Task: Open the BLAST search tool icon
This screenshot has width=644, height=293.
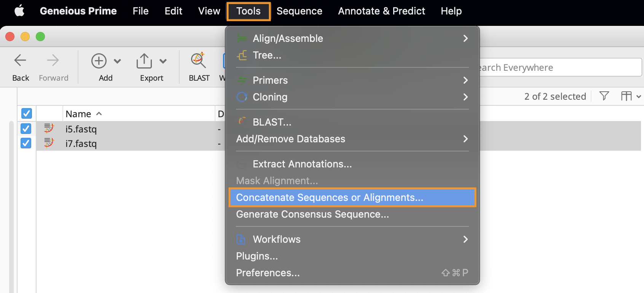Action: click(198, 60)
